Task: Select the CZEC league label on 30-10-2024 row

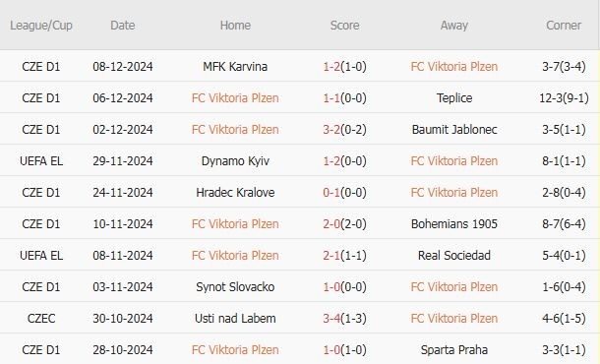Action: coord(41,318)
